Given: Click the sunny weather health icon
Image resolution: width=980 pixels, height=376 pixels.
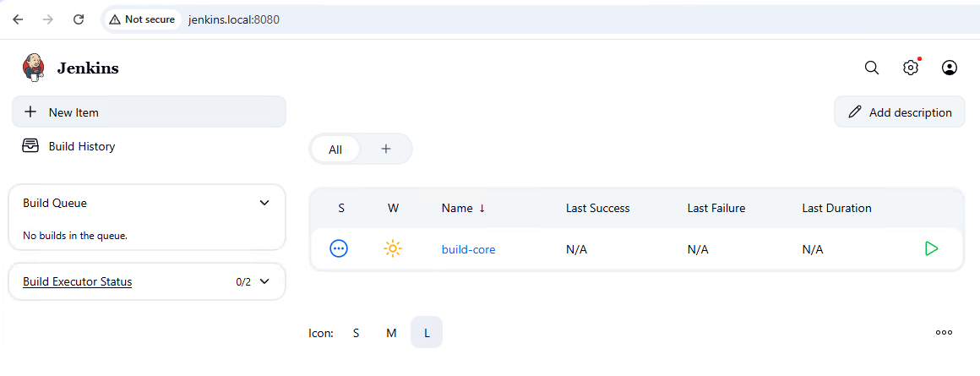Looking at the screenshot, I should click(393, 248).
